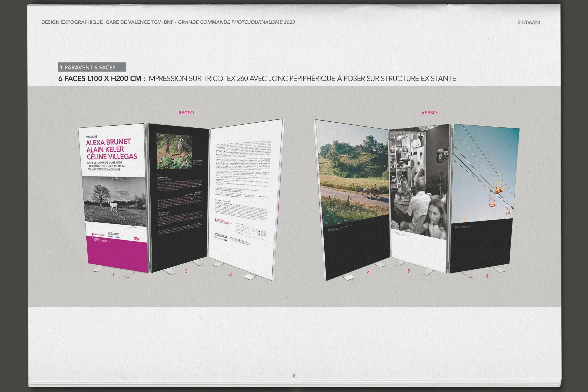Click panel number 4 label

[x=368, y=272]
